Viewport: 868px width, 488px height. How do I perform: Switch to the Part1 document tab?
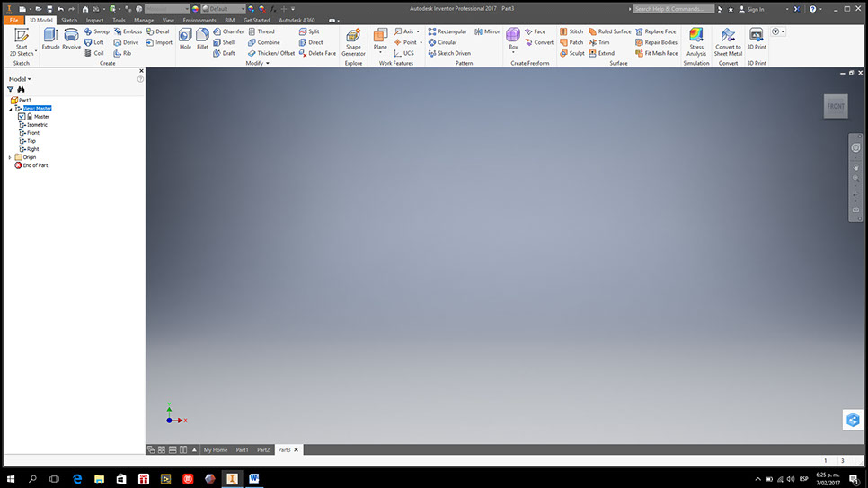pyautogui.click(x=242, y=449)
